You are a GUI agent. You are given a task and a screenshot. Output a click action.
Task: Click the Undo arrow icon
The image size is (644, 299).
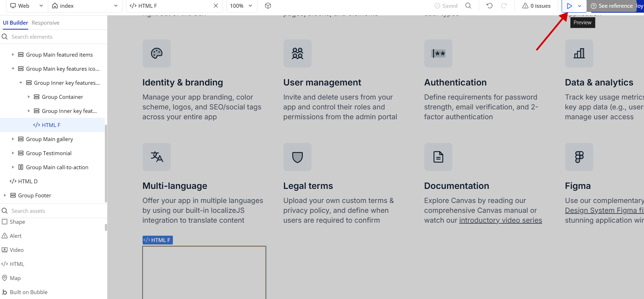(x=489, y=6)
